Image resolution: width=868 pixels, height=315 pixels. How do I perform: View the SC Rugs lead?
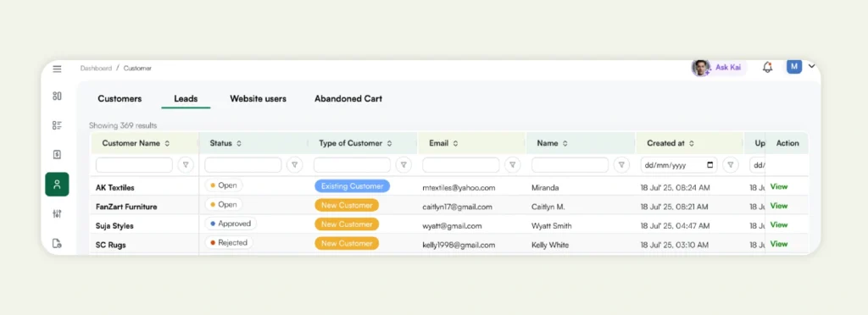point(779,244)
